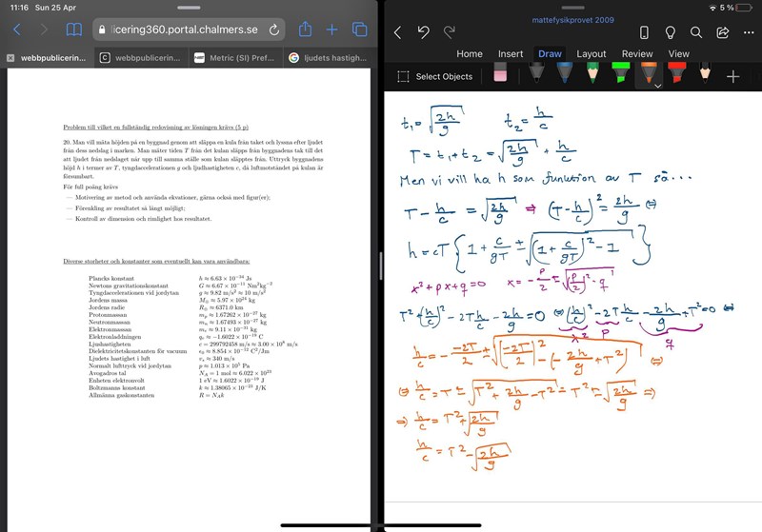Open search magnifier in Word

tap(696, 32)
